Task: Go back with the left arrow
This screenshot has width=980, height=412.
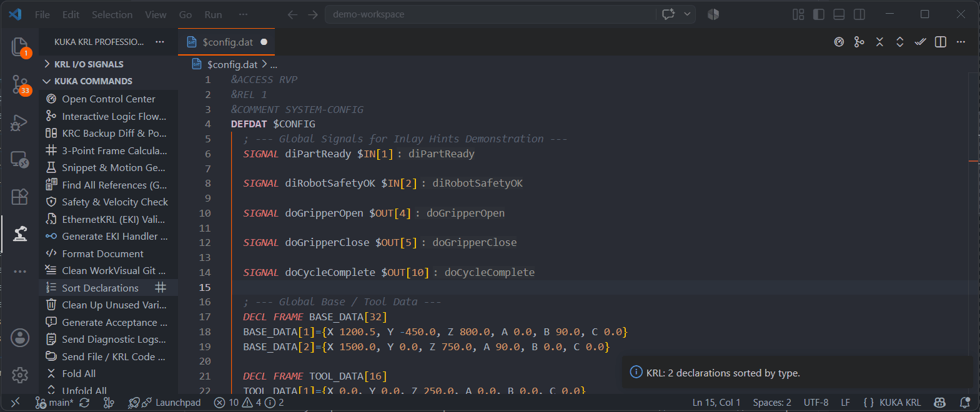Action: (x=292, y=14)
